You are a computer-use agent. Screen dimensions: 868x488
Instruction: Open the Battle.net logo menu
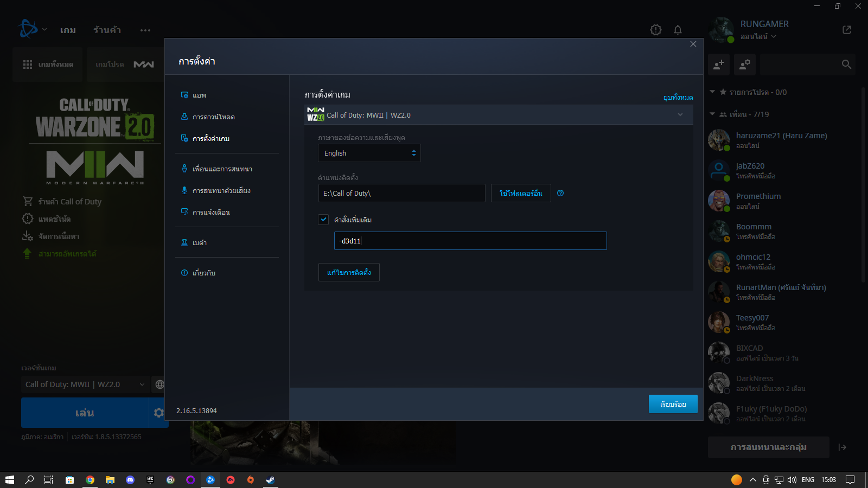(x=31, y=29)
